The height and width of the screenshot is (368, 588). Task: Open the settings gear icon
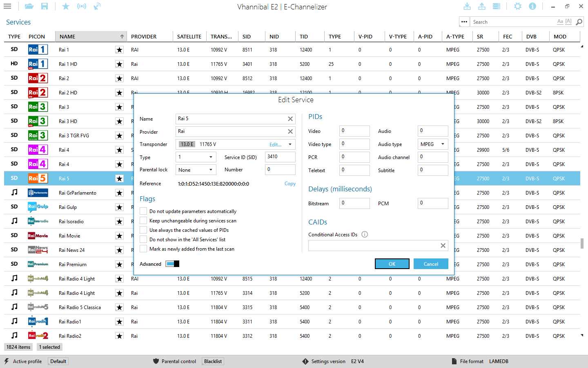(x=518, y=7)
